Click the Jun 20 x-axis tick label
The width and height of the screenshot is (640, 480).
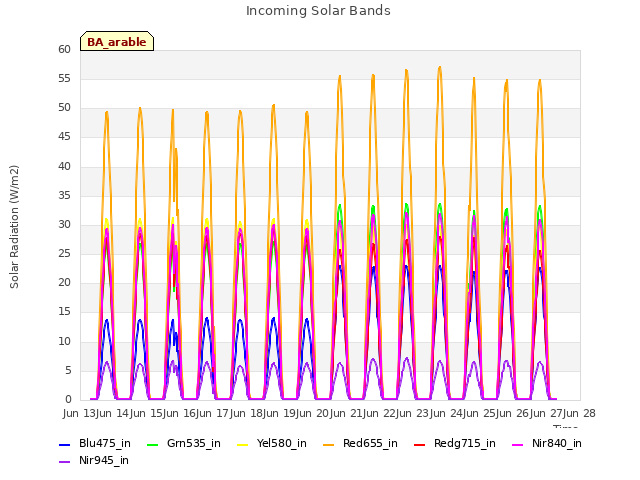[x=313, y=413]
